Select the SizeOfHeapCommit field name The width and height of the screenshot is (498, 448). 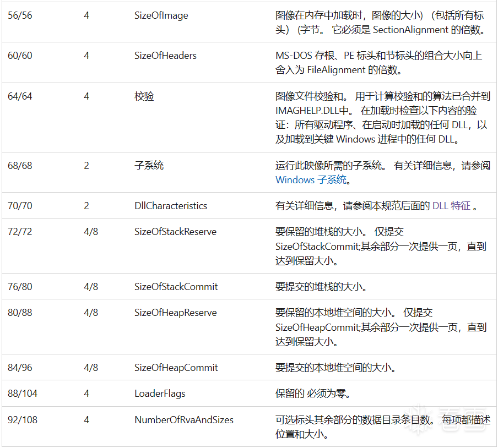click(x=176, y=368)
